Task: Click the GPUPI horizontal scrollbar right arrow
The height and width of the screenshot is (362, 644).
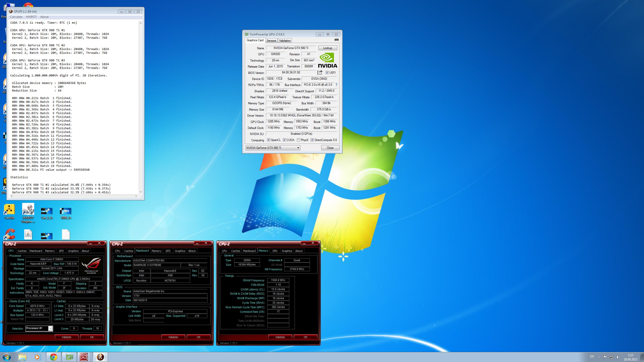Action: (x=136, y=196)
